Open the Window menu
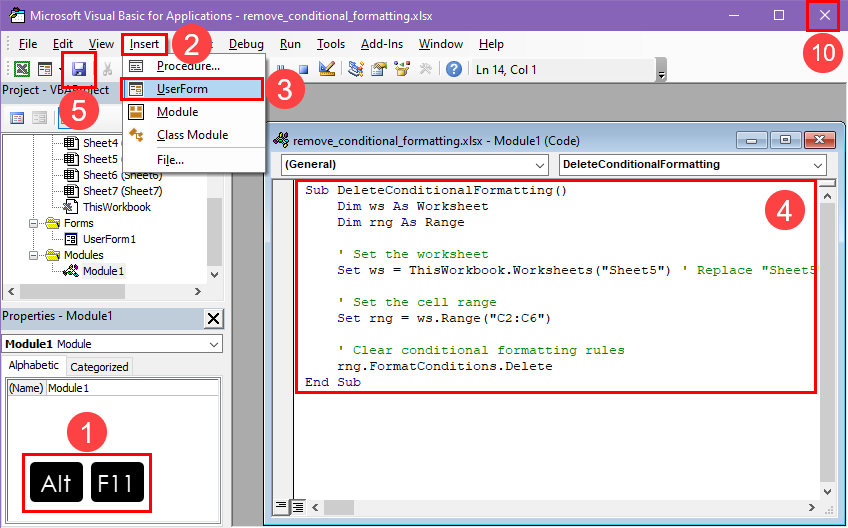848x528 pixels. (441, 44)
